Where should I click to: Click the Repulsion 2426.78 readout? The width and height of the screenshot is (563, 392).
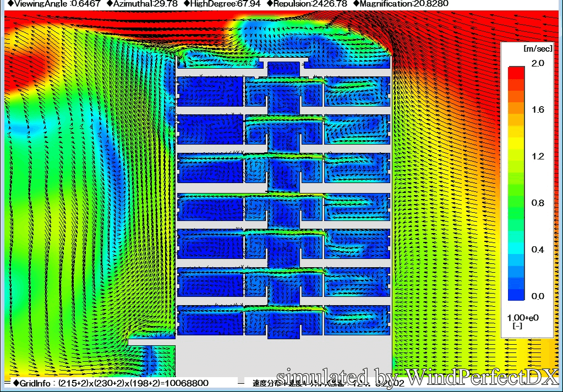pos(308,4)
